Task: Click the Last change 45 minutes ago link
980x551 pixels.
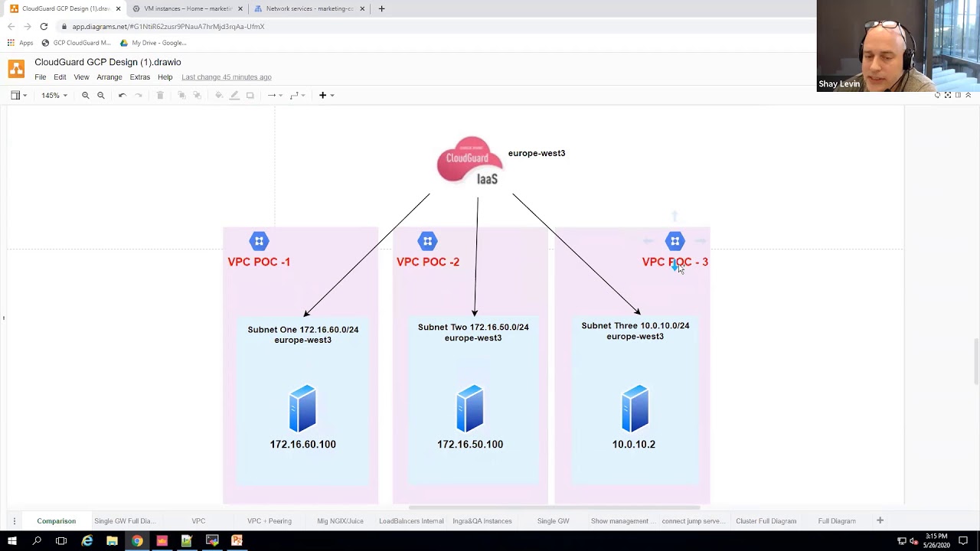Action: [x=227, y=77]
